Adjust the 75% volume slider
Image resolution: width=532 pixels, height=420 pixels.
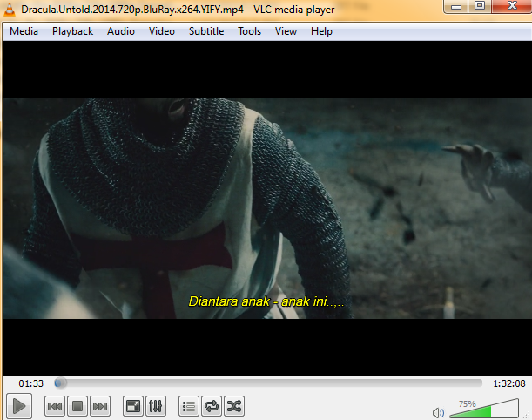click(x=484, y=409)
